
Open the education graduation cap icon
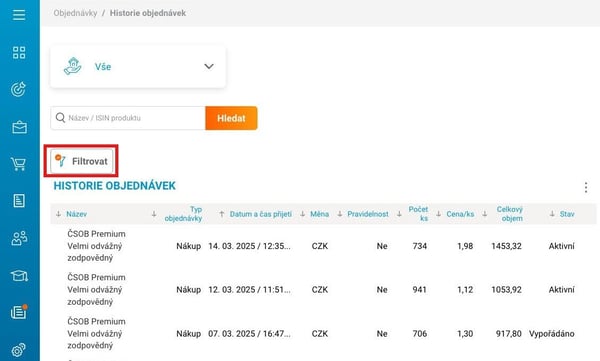(x=19, y=275)
